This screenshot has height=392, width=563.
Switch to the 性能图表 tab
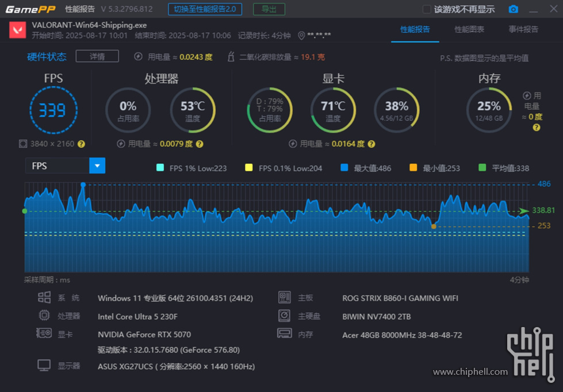(x=469, y=29)
